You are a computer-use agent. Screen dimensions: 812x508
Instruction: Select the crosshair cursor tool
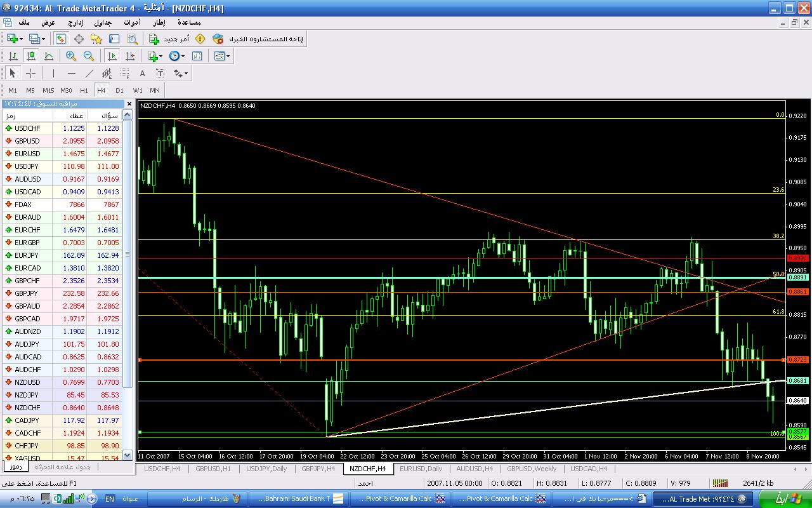(30, 73)
